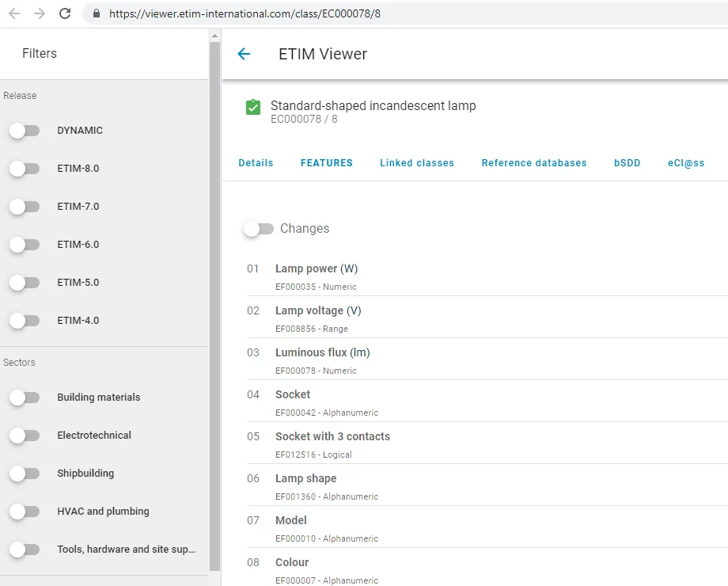
Task: Click the padlock icon in the address bar
Action: pyautogui.click(x=95, y=13)
